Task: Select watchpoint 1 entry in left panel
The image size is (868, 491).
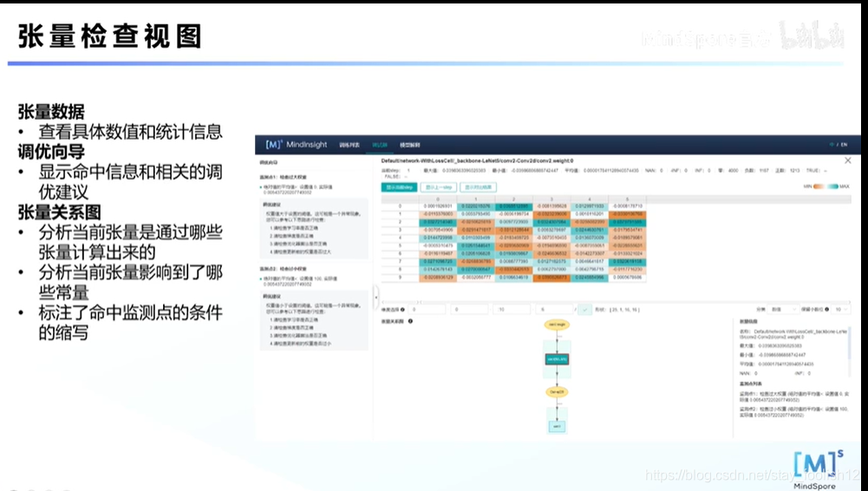Action: pos(283,177)
